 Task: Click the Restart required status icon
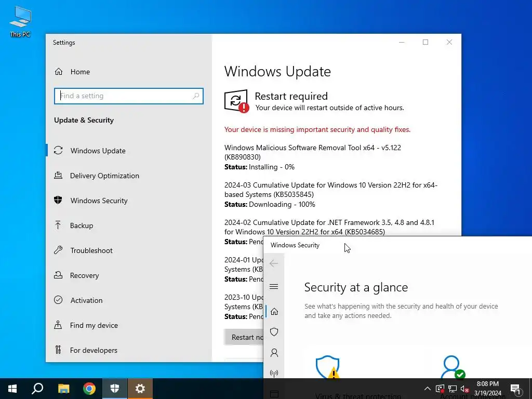click(x=236, y=101)
